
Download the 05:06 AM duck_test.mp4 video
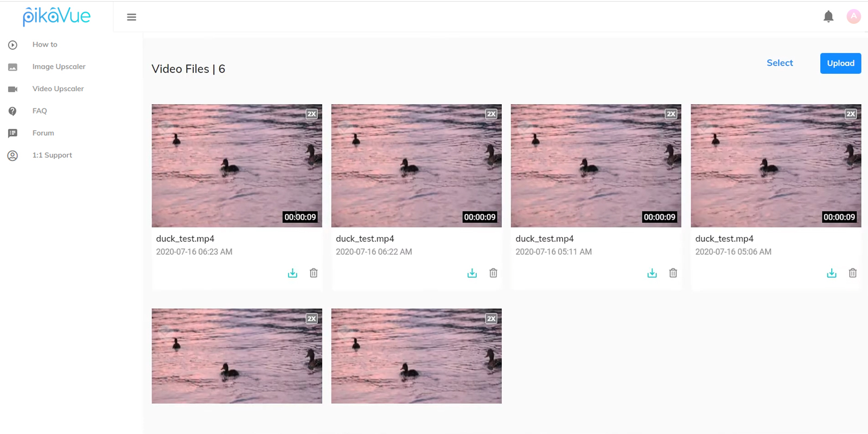tap(832, 273)
